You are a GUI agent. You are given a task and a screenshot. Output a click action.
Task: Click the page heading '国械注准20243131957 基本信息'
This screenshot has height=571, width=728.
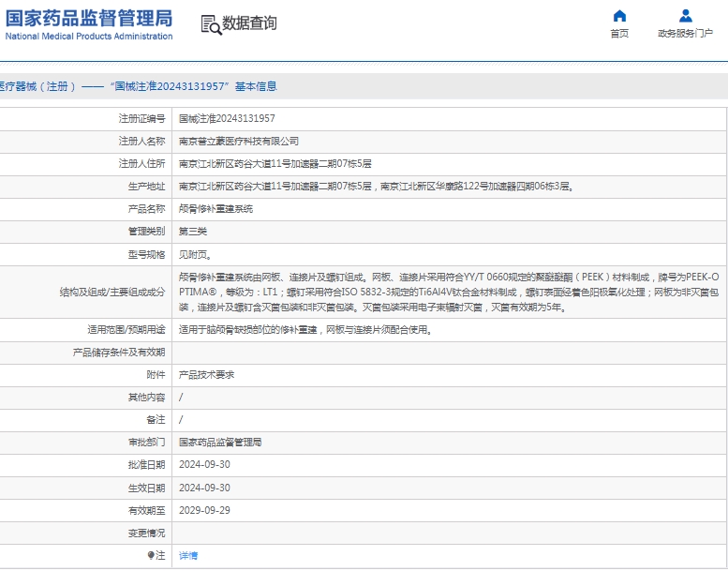pyautogui.click(x=193, y=86)
